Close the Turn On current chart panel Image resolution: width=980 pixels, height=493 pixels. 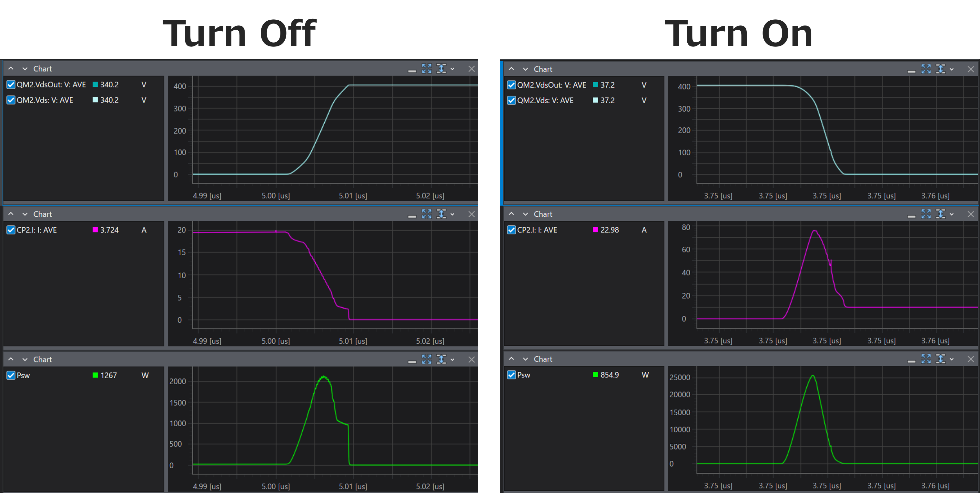pos(971,214)
